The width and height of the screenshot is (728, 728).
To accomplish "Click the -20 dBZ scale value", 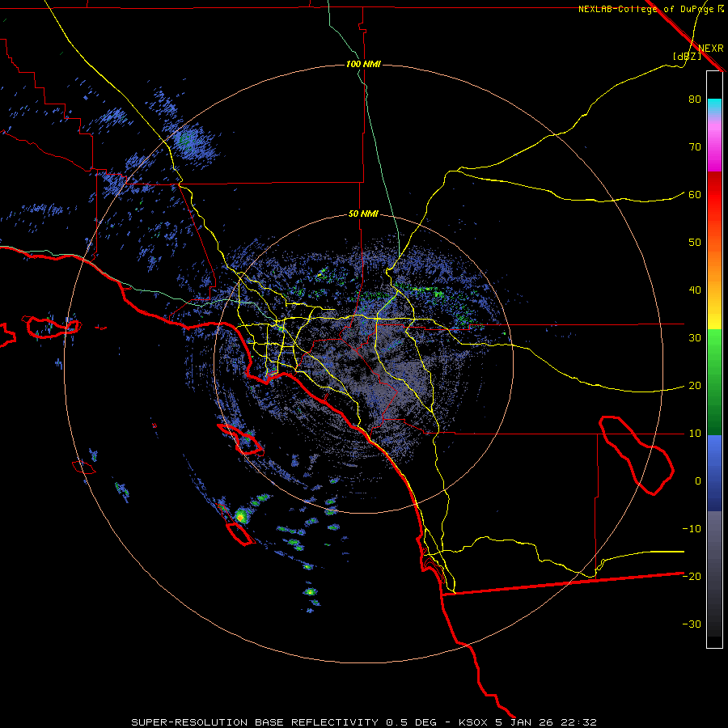I will 692,576.
